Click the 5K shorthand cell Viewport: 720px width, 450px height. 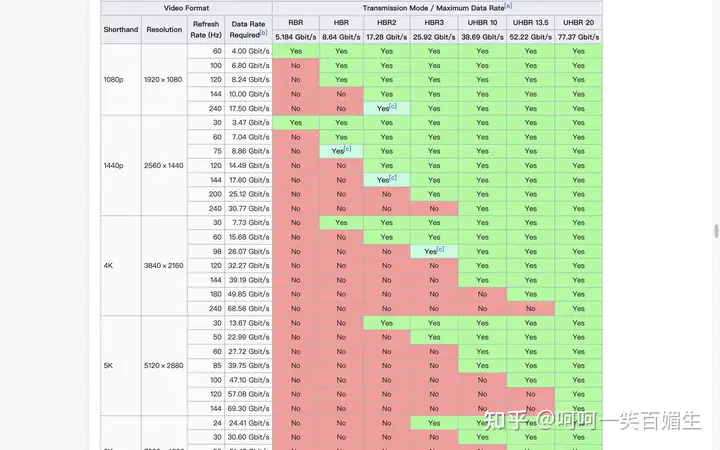pos(108,366)
